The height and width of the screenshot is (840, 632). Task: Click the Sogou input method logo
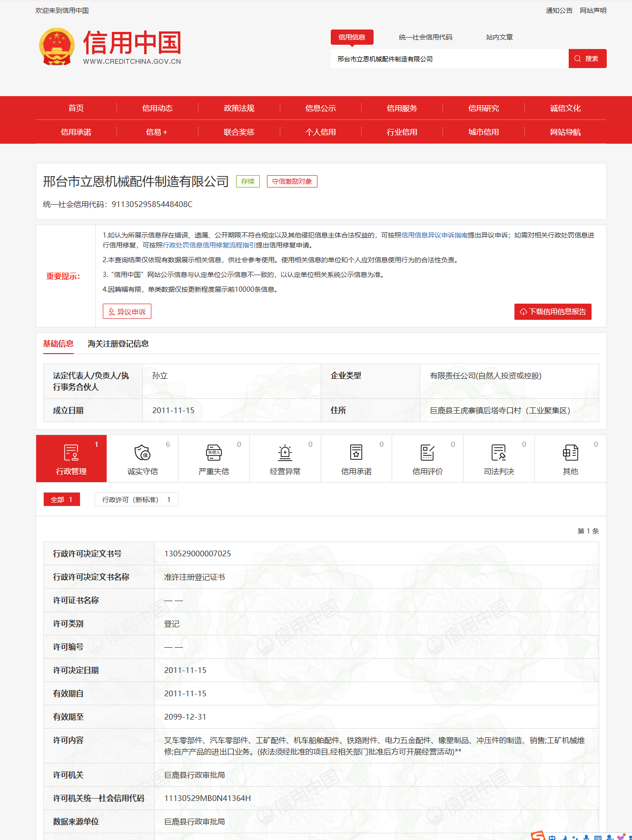(538, 836)
